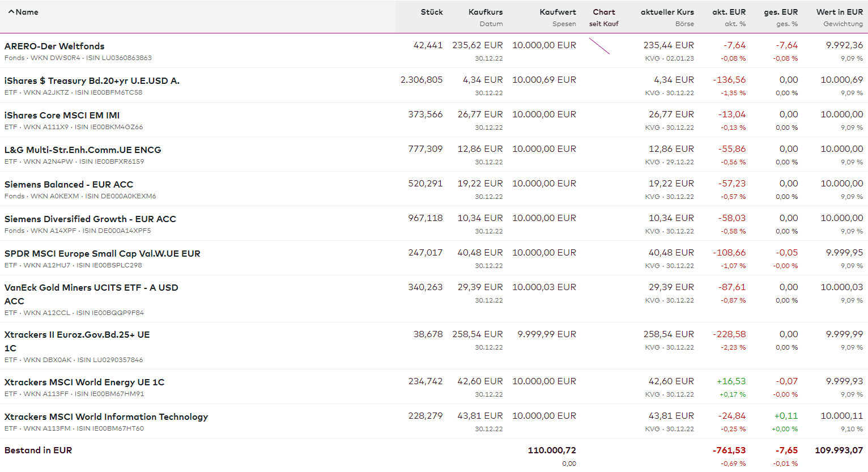
Task: Click the aktueller Kurs column header
Action: click(x=667, y=12)
